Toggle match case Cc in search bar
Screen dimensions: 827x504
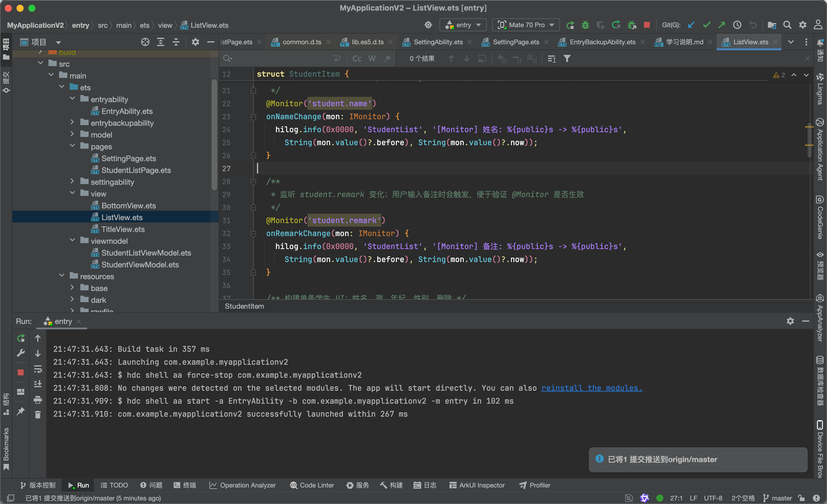point(356,59)
